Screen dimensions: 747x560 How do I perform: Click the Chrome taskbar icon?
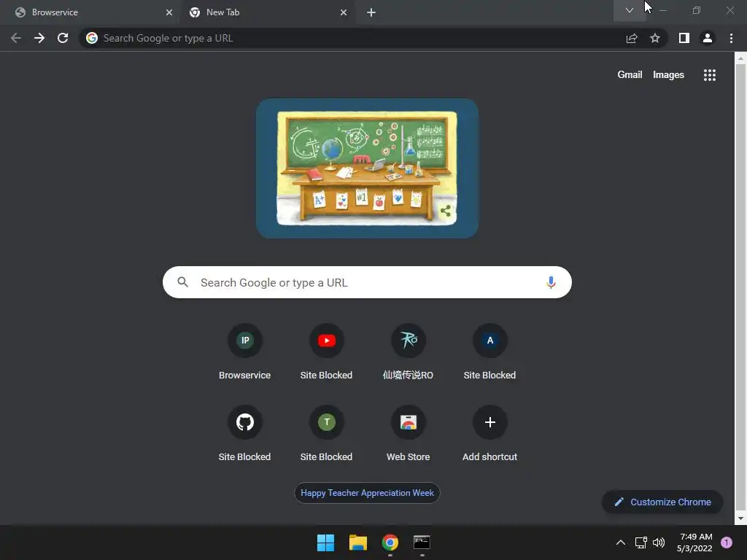coord(390,542)
